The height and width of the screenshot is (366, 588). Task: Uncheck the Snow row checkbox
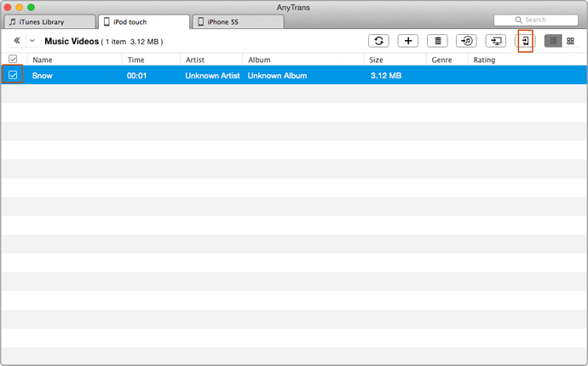tap(13, 75)
